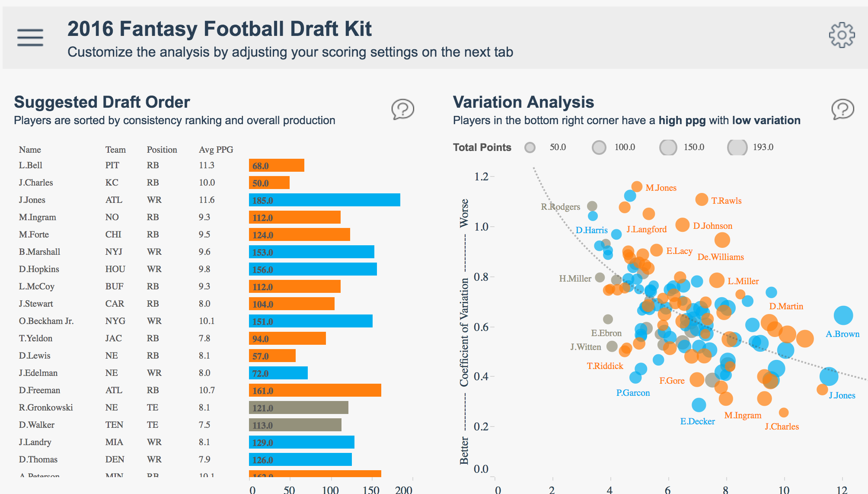This screenshot has width=868, height=494.
Task: Select R.Gronkowski gray bar 121.0
Action: pos(298,407)
